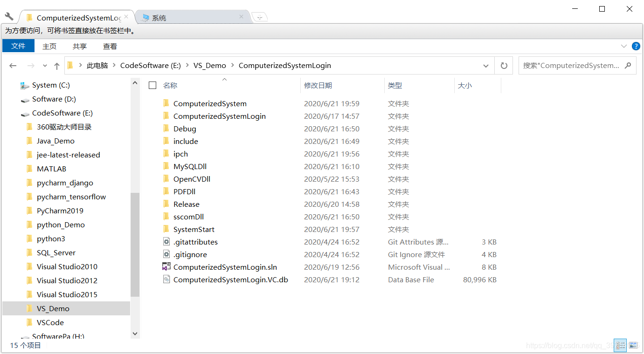Select Visual Studio2015 in sidebar

pos(67,295)
